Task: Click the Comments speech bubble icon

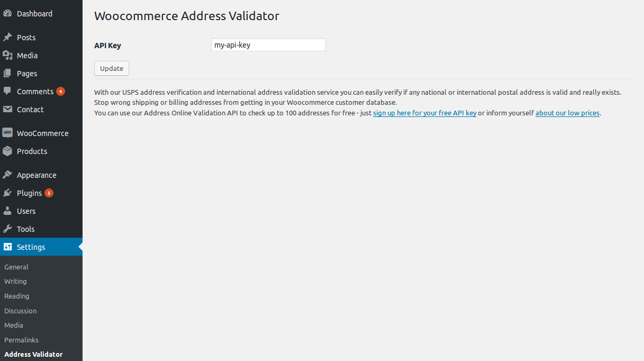Action: click(7, 91)
